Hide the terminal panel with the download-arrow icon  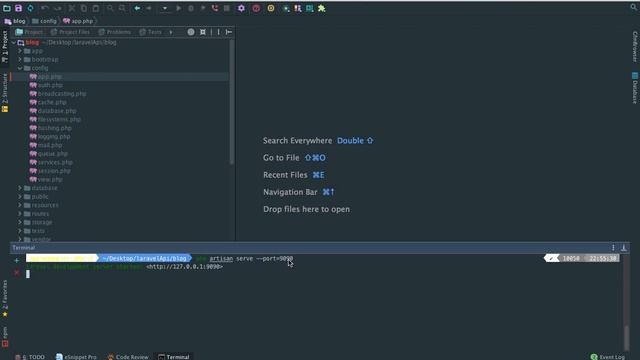tap(624, 248)
